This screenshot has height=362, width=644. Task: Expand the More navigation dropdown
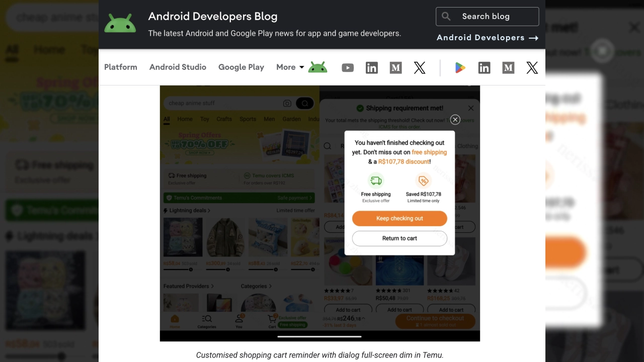coord(290,67)
